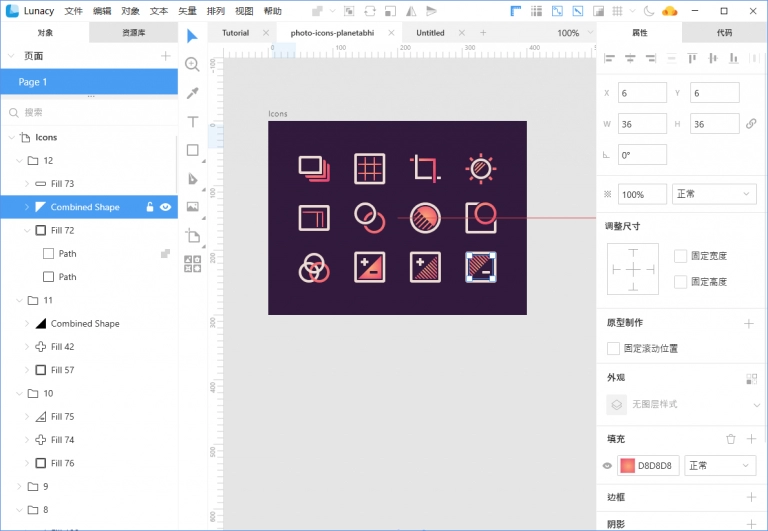Toggle fill visibility eye icon
This screenshot has height=531, width=768.
point(607,466)
